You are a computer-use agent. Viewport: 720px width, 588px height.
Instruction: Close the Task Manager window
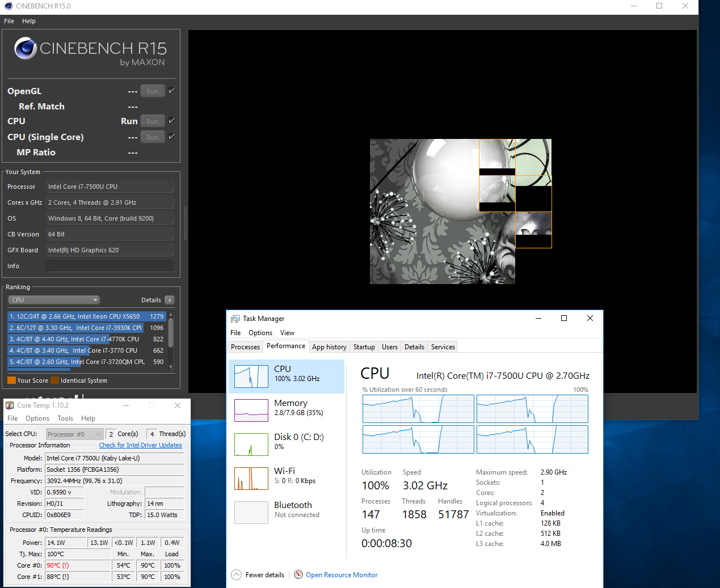point(590,318)
